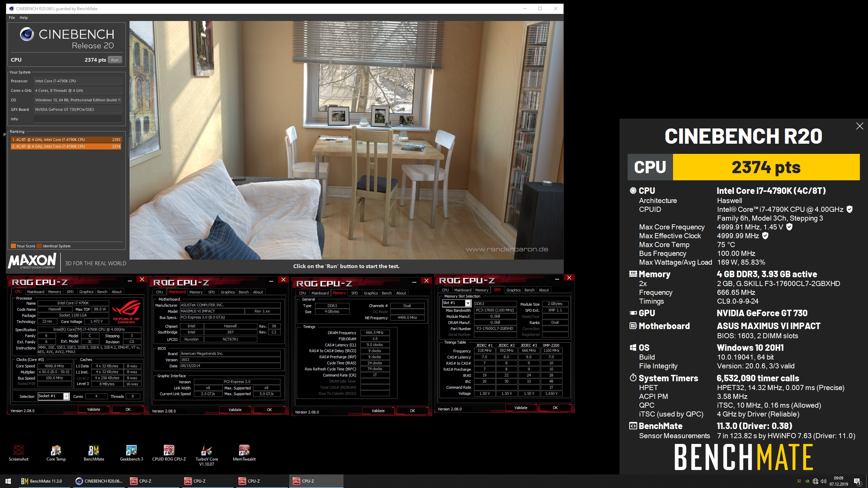Open About tab in CPU-Z SPD window
This screenshot has width=868, height=488.
[x=544, y=290]
